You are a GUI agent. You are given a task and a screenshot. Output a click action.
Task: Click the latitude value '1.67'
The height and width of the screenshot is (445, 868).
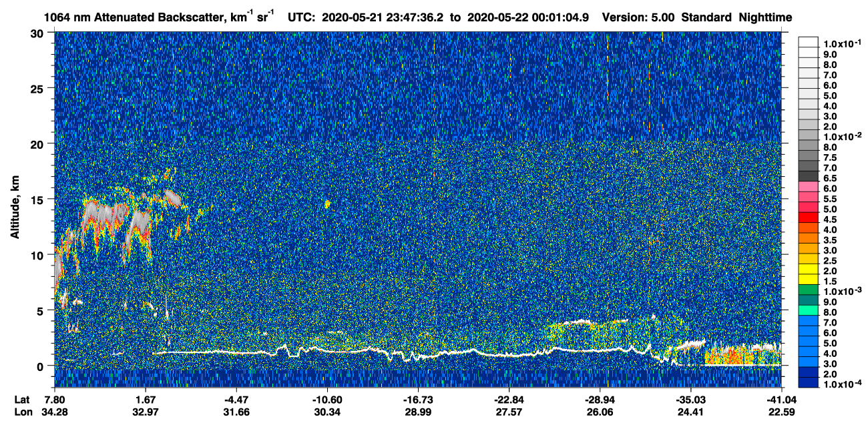[146, 399]
